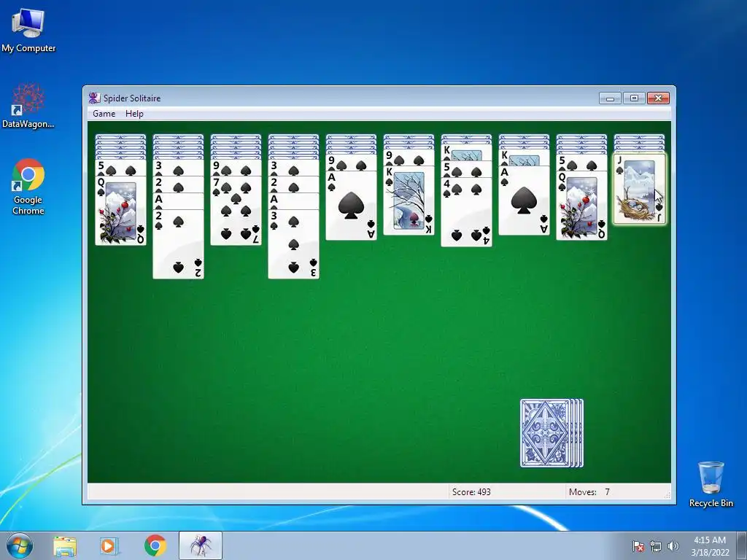Open the Action Center flag in tray
This screenshot has width=747, height=560.
point(638,546)
